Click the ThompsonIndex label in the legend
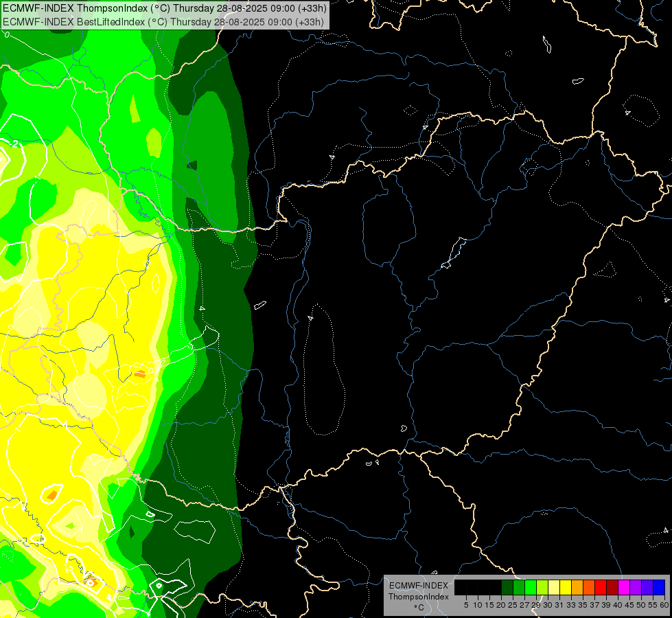 tap(419, 597)
